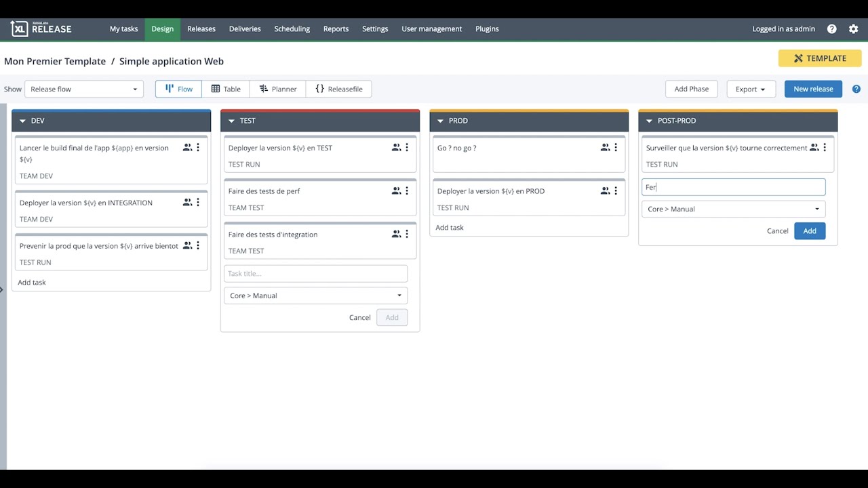Click Add button in POST-PROD phase
The image size is (868, 488).
pos(810,231)
